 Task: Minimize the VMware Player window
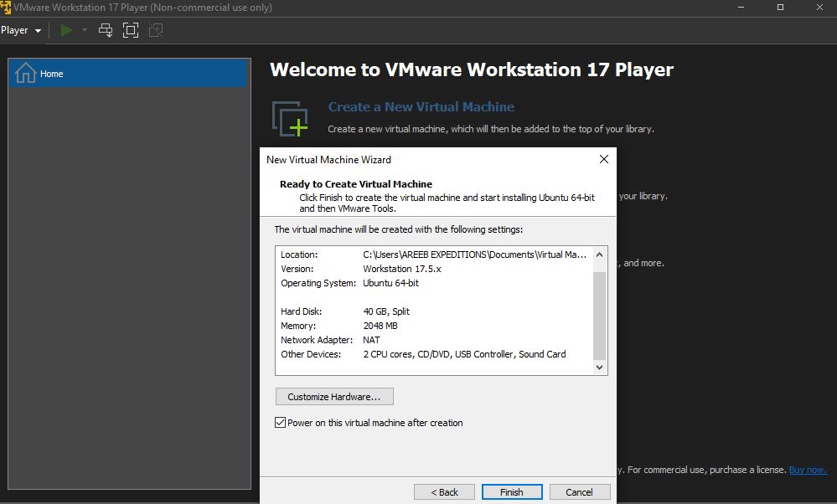click(741, 8)
